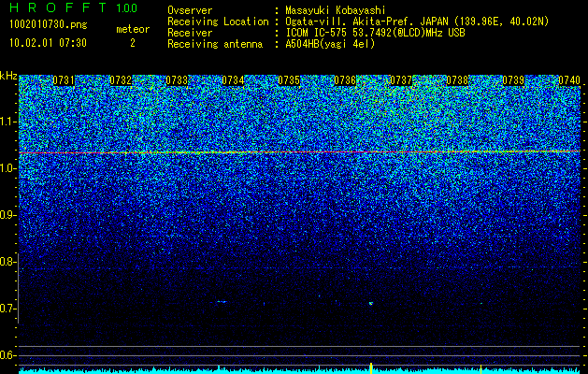Image resolution: width=588 pixels, height=374 pixels.
Task: Click the 1.0 frequency axis label
Action: (x=7, y=168)
